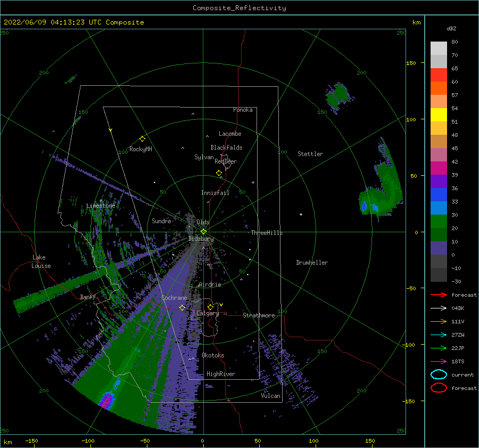This screenshot has width=479, height=448.
Task: Click the white 04DK arrow icon
Action: (x=439, y=308)
